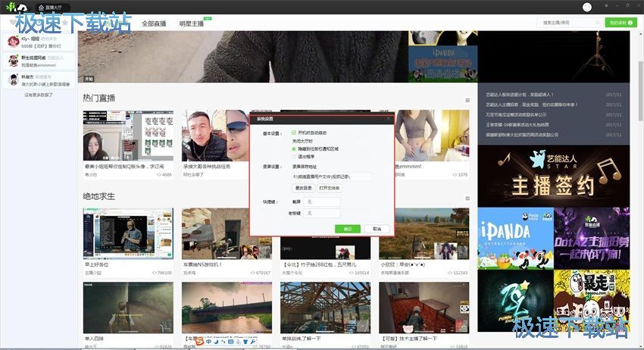Click the 中 Chinese mode IME icon

pyautogui.click(x=208, y=342)
